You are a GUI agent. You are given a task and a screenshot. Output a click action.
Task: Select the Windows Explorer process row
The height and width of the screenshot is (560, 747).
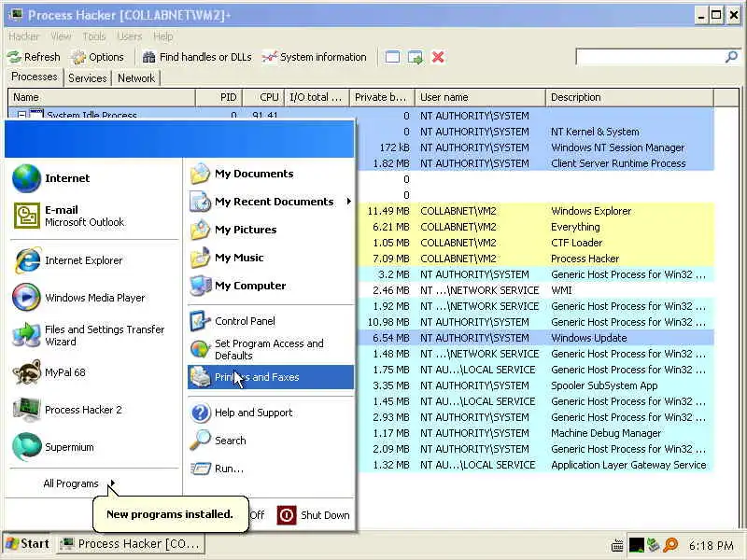pyautogui.click(x=535, y=211)
